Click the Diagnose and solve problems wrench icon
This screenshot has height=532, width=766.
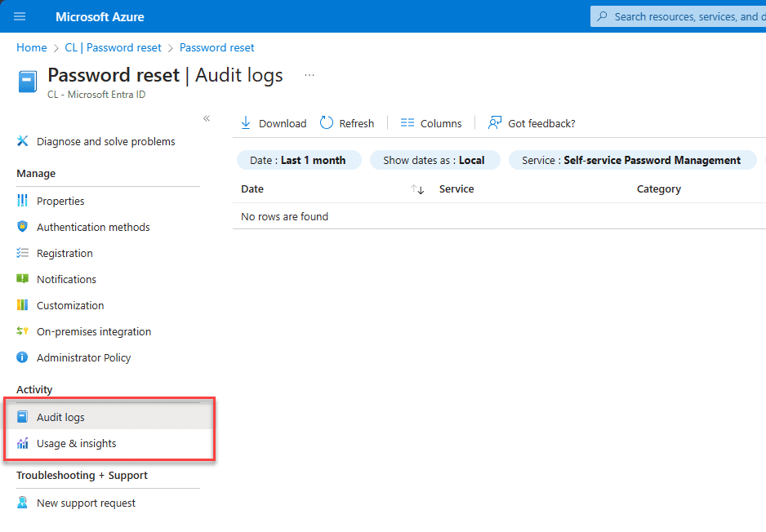23,141
